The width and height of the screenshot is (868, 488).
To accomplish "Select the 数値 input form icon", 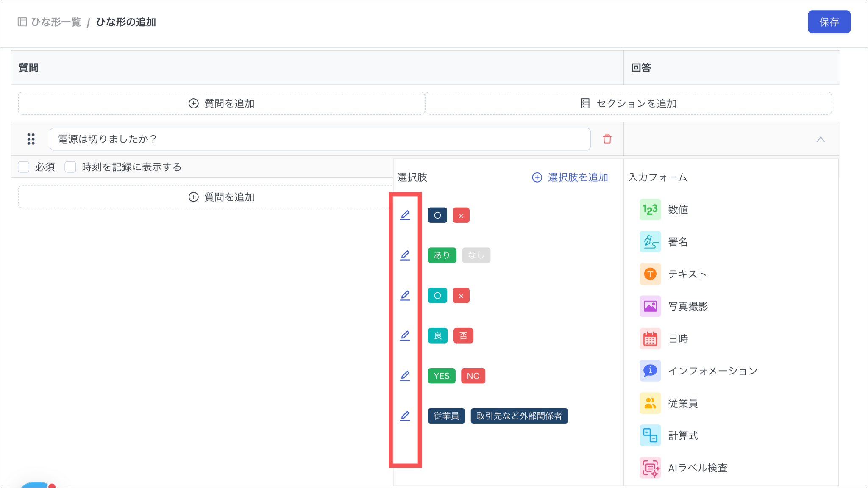I will 650,210.
